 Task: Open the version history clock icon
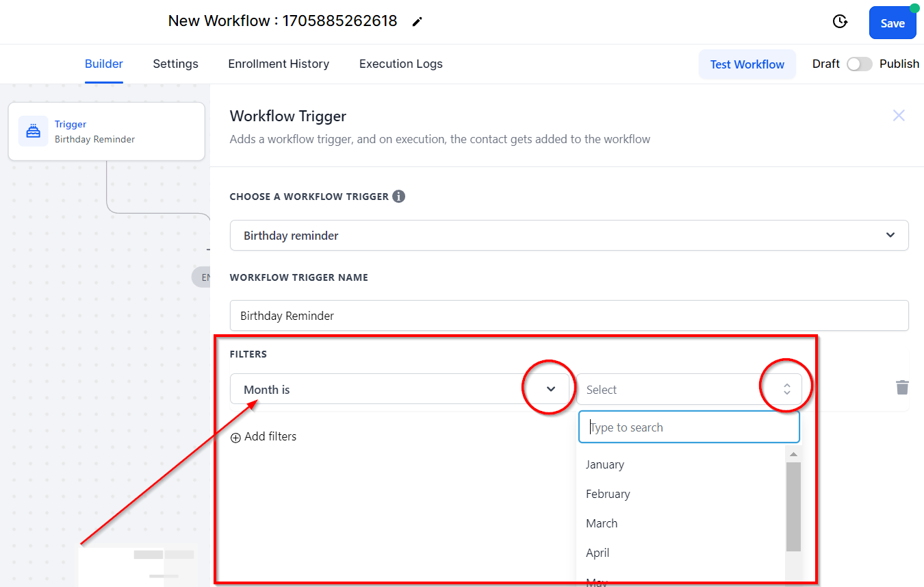pyautogui.click(x=840, y=22)
